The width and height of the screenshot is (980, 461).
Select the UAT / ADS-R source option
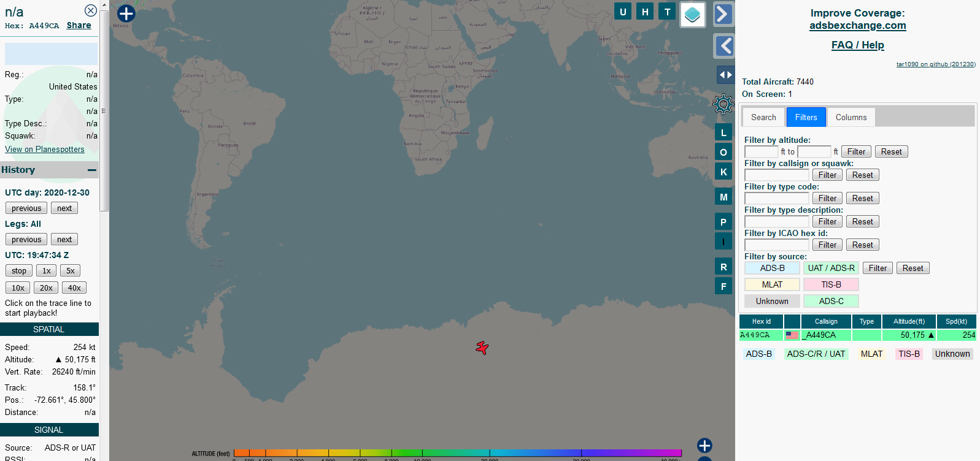[x=831, y=268]
